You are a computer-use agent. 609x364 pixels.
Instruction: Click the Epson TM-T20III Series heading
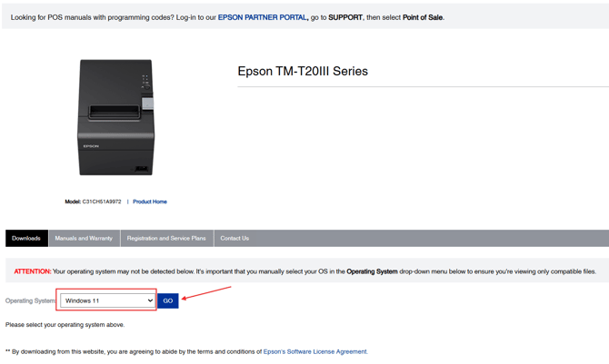[x=303, y=71]
